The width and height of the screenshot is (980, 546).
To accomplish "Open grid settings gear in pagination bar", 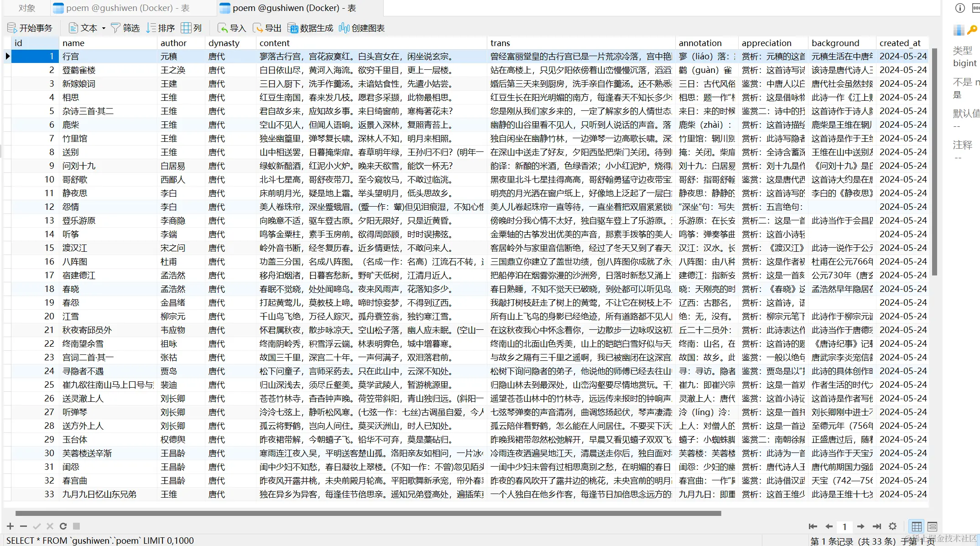I will 893,526.
